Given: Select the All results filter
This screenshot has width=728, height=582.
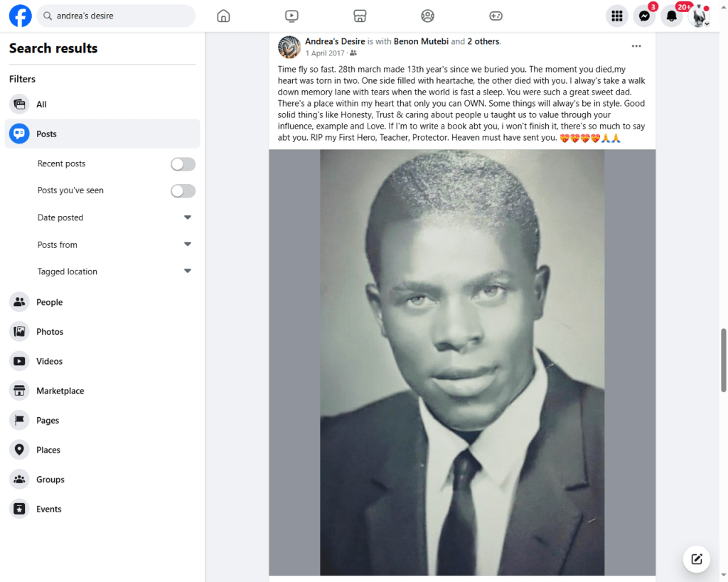Looking at the screenshot, I should click(41, 104).
